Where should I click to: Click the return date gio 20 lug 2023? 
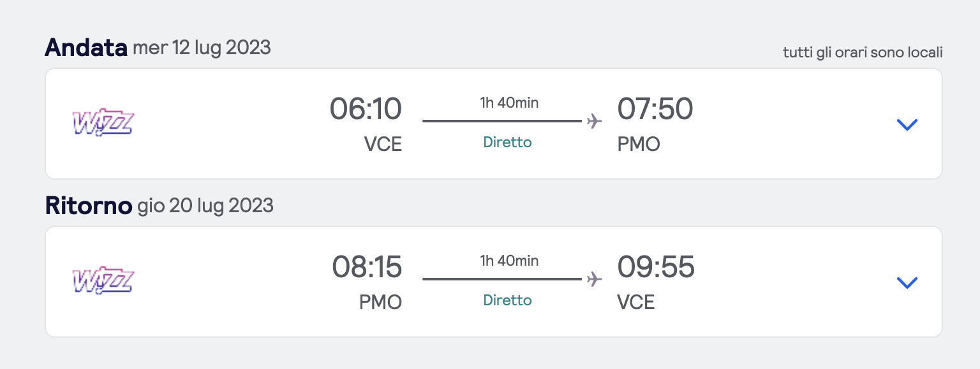tap(205, 206)
